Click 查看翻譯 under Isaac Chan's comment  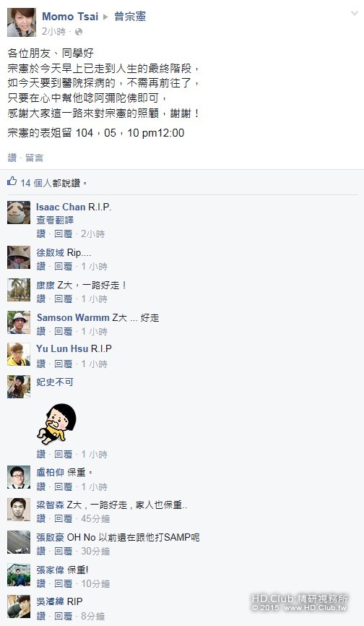point(55,220)
